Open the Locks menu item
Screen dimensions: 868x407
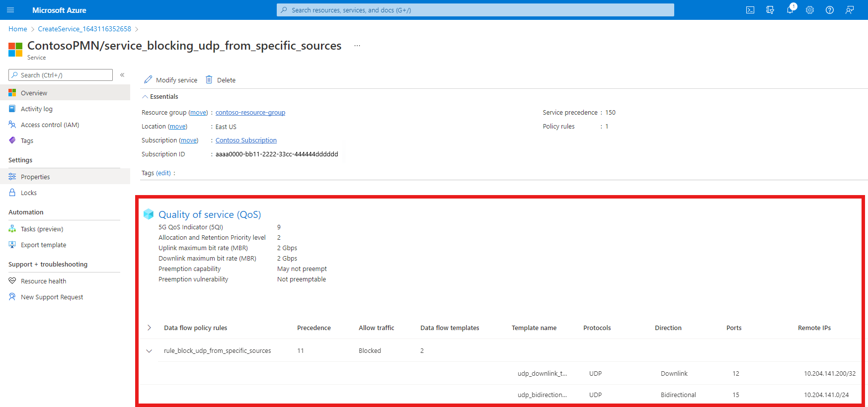[x=65, y=193]
